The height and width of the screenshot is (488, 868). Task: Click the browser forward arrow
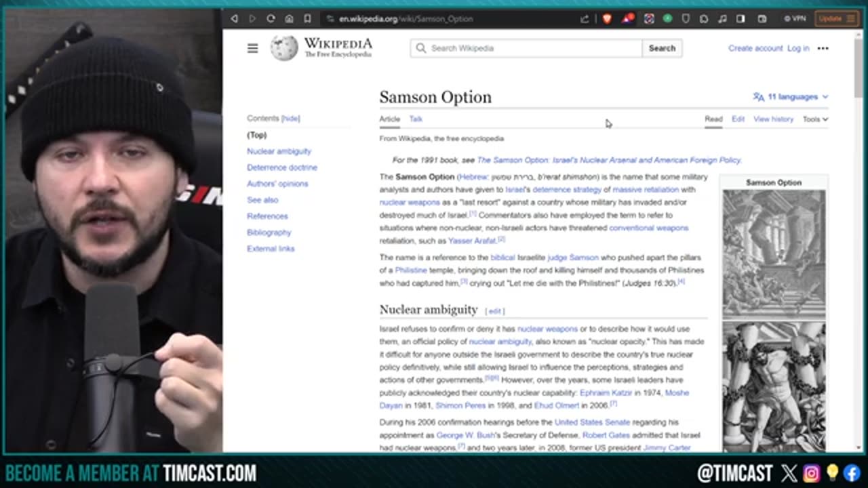(x=252, y=19)
